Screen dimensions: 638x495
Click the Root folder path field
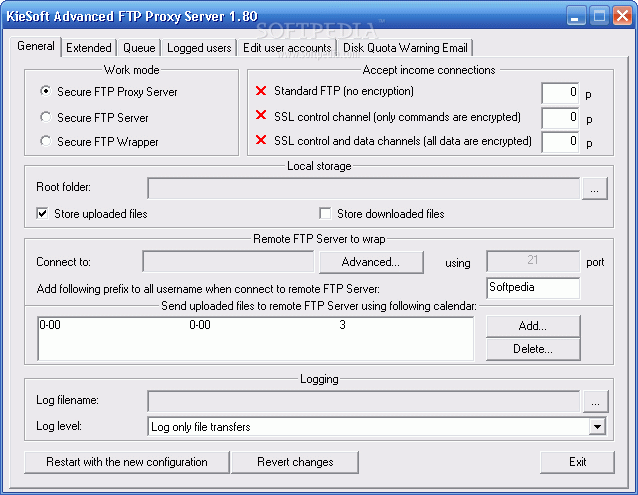point(364,188)
